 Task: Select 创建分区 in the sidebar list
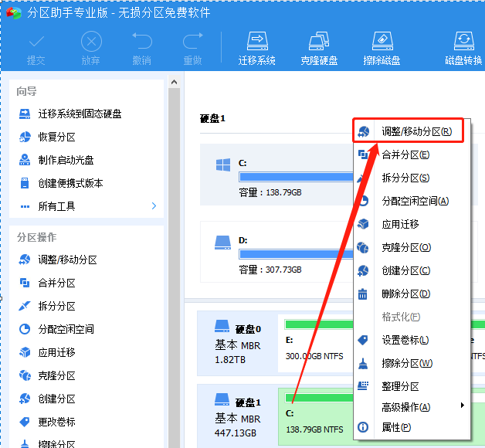[47, 399]
